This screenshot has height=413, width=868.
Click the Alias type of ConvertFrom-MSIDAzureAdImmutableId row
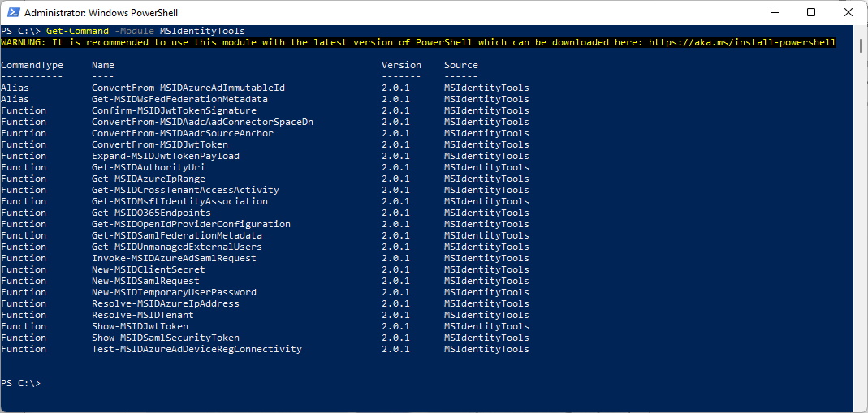[x=15, y=88]
